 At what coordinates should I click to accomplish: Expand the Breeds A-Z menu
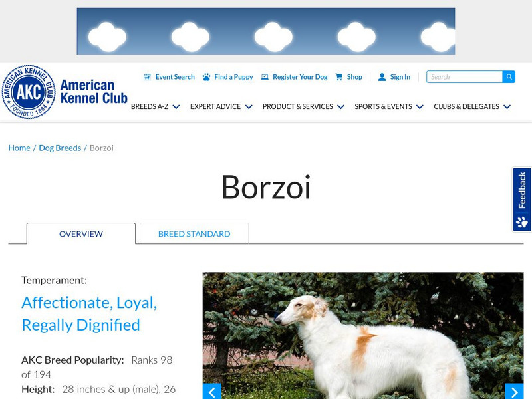(156, 106)
